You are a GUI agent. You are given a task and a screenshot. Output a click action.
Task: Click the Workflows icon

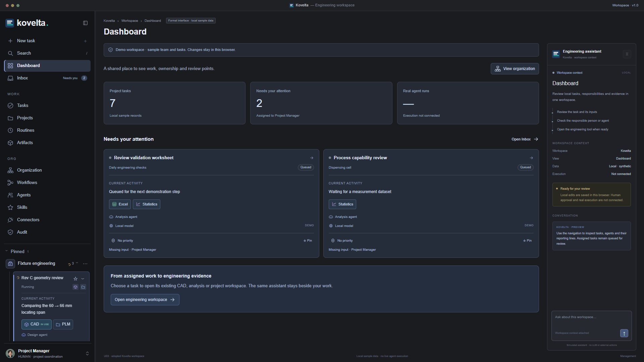[10, 183]
